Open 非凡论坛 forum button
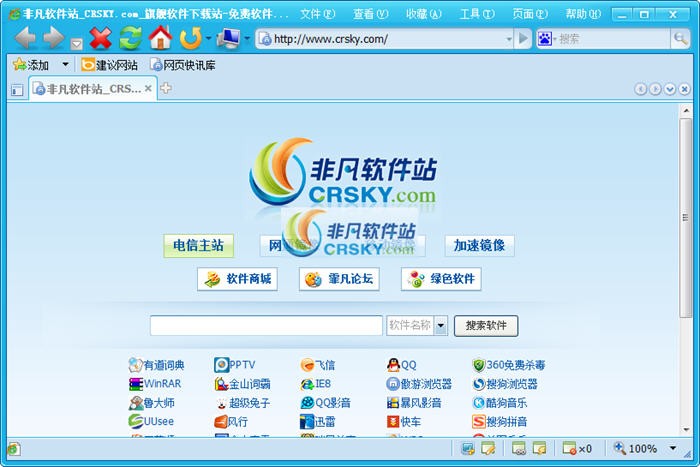 coord(339,279)
